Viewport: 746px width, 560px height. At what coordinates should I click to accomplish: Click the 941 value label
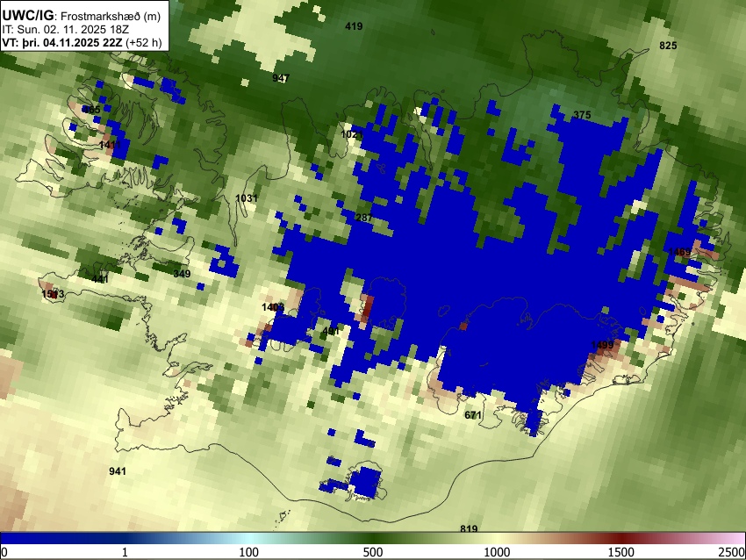[118, 471]
